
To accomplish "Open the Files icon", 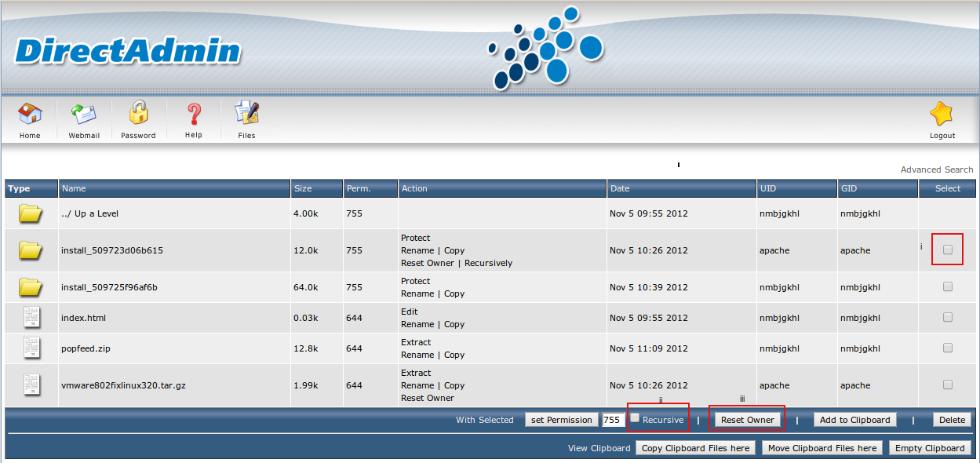I will tap(247, 114).
